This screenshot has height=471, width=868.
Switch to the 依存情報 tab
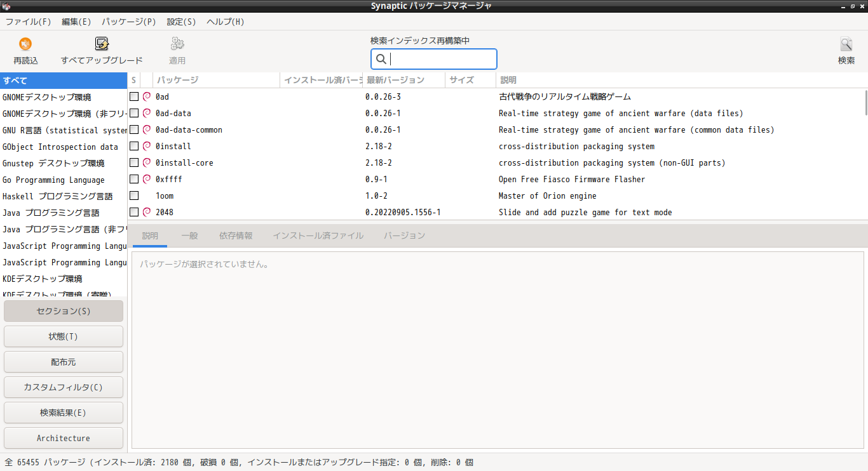[x=236, y=235]
